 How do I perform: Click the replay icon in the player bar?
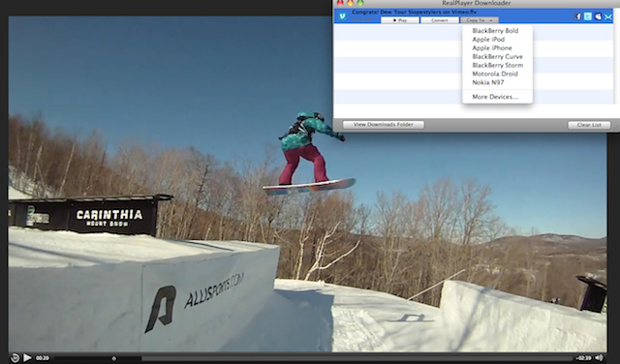(15, 358)
